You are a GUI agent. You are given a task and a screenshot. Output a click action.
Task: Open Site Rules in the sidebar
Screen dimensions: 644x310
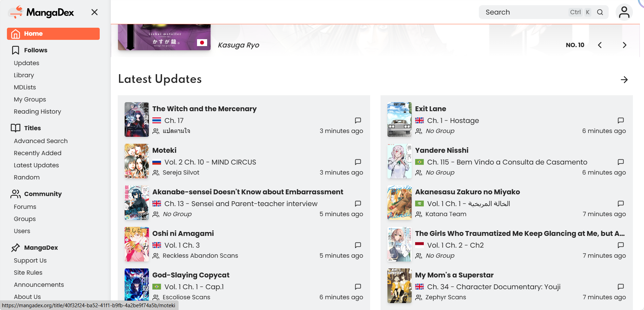(x=28, y=273)
